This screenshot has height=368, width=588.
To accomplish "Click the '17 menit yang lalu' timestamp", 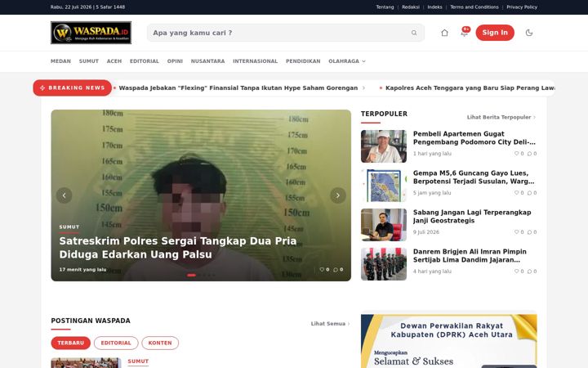I will click(82, 270).
